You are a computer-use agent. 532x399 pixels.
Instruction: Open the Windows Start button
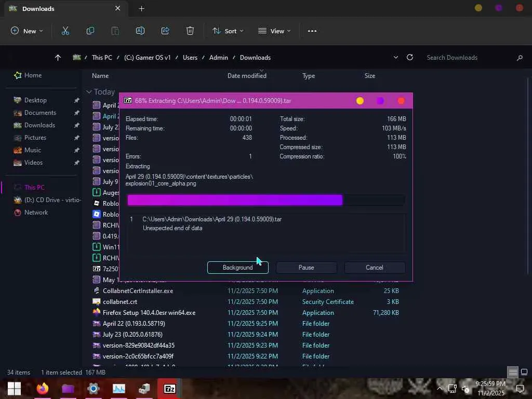point(14,389)
